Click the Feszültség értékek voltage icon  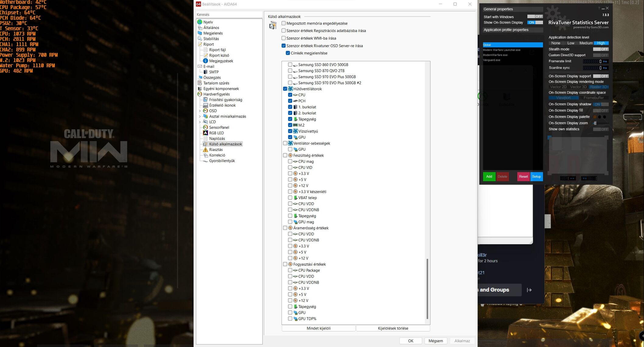pos(290,155)
